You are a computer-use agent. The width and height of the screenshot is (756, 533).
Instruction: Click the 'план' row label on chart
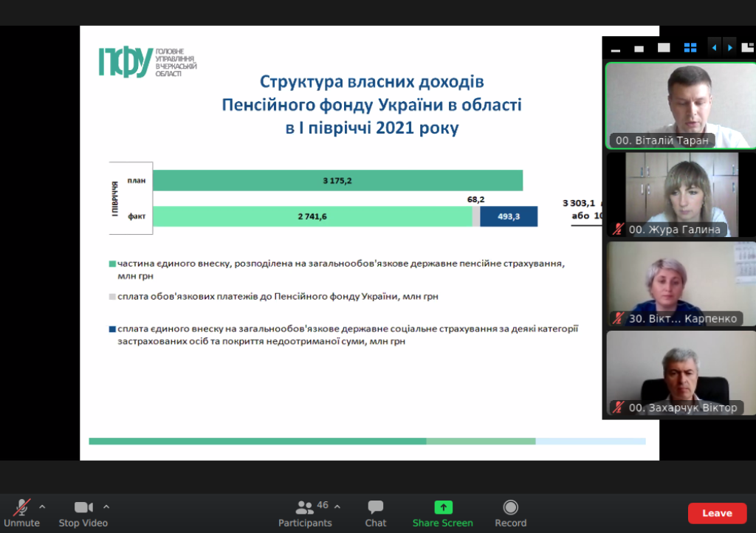pyautogui.click(x=137, y=180)
